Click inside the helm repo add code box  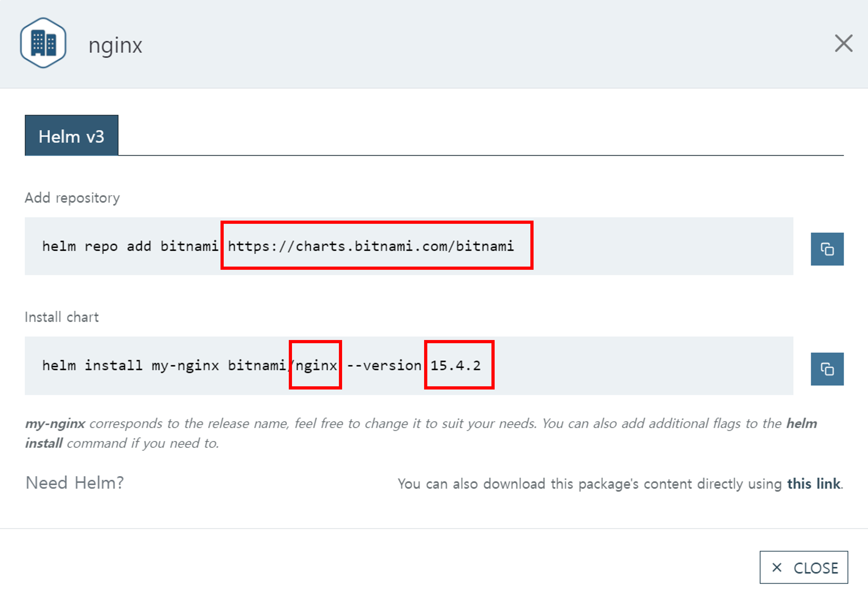pyautogui.click(x=662, y=246)
